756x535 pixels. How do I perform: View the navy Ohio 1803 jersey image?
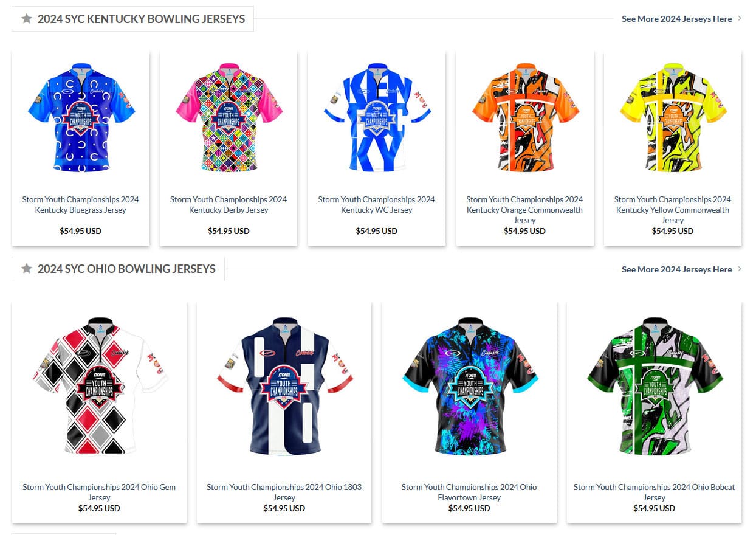tap(284, 386)
